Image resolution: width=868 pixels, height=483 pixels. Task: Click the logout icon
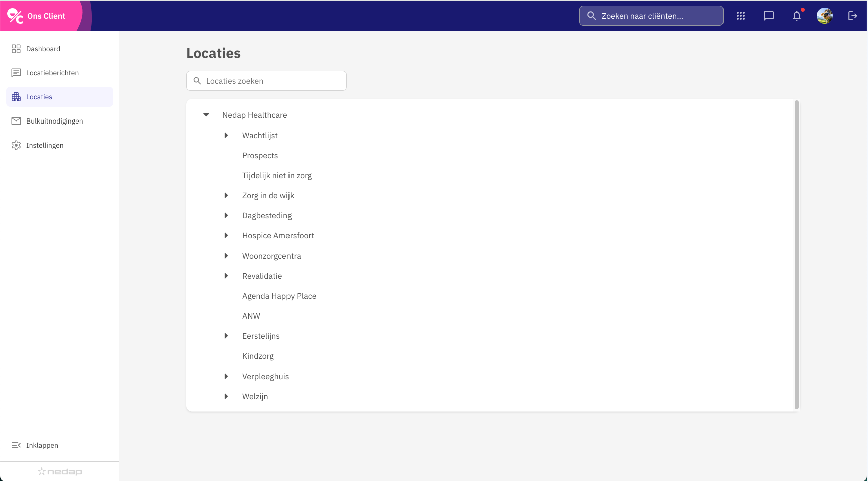coord(853,16)
